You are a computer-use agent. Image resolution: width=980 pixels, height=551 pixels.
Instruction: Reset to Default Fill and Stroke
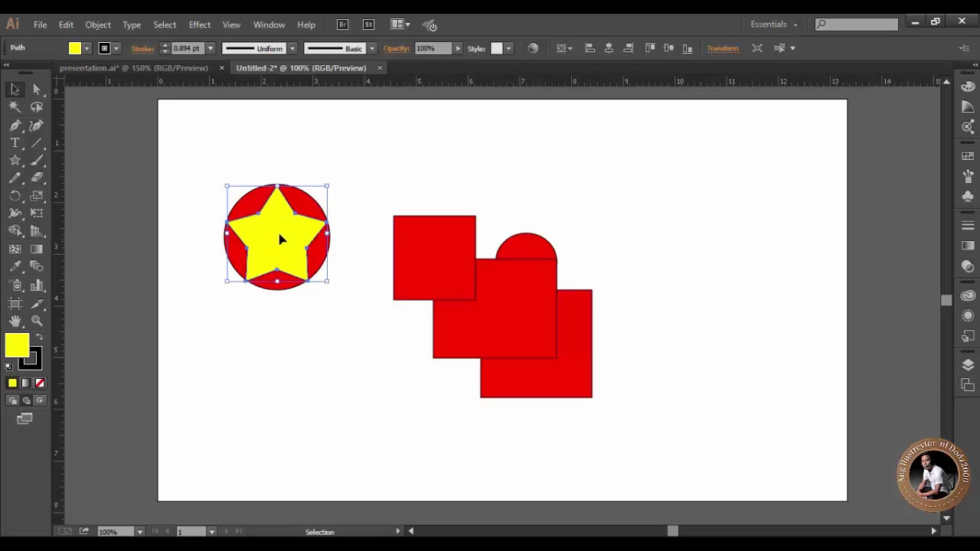(x=9, y=367)
